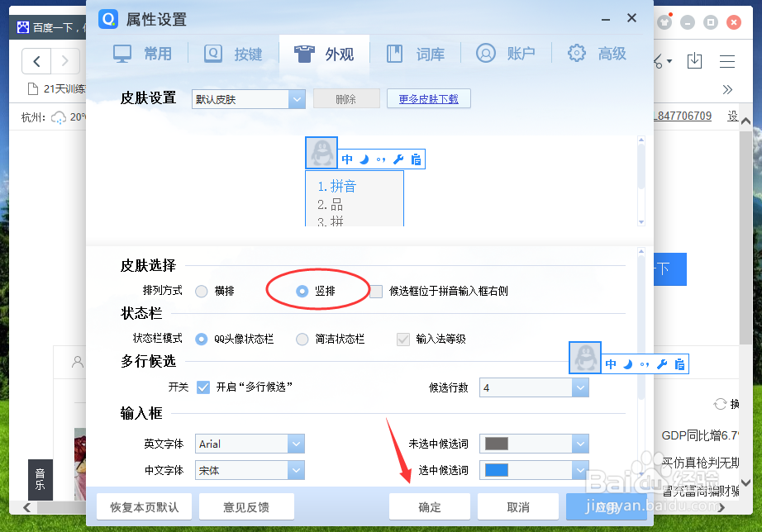Click the 中 language icon in skin preview
The width and height of the screenshot is (762, 532).
(x=347, y=159)
